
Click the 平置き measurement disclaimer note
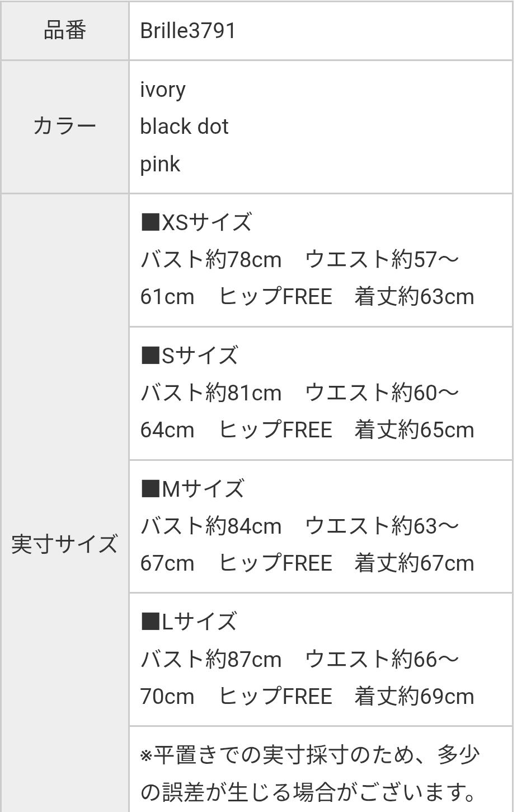[x=311, y=773]
